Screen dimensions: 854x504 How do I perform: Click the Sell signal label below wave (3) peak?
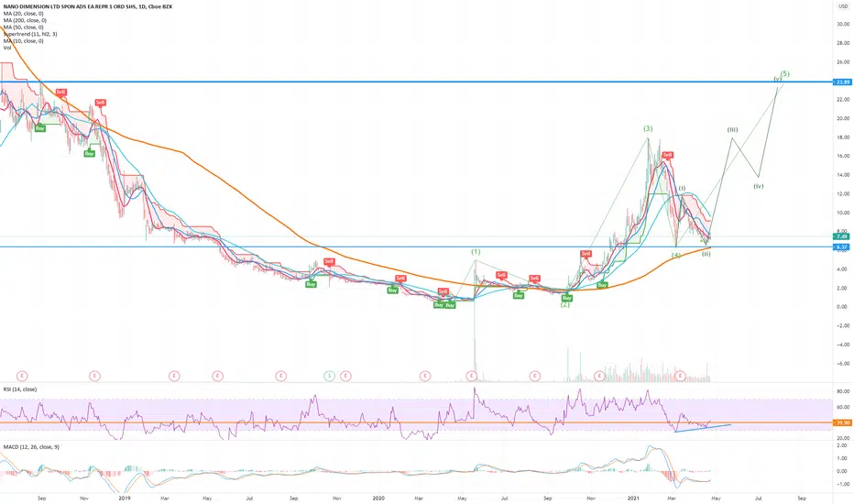click(x=668, y=155)
